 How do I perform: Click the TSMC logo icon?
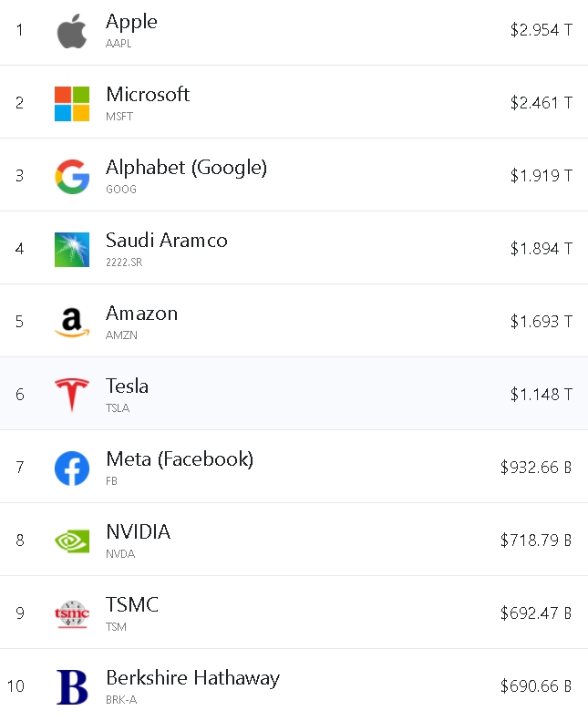[72, 614]
